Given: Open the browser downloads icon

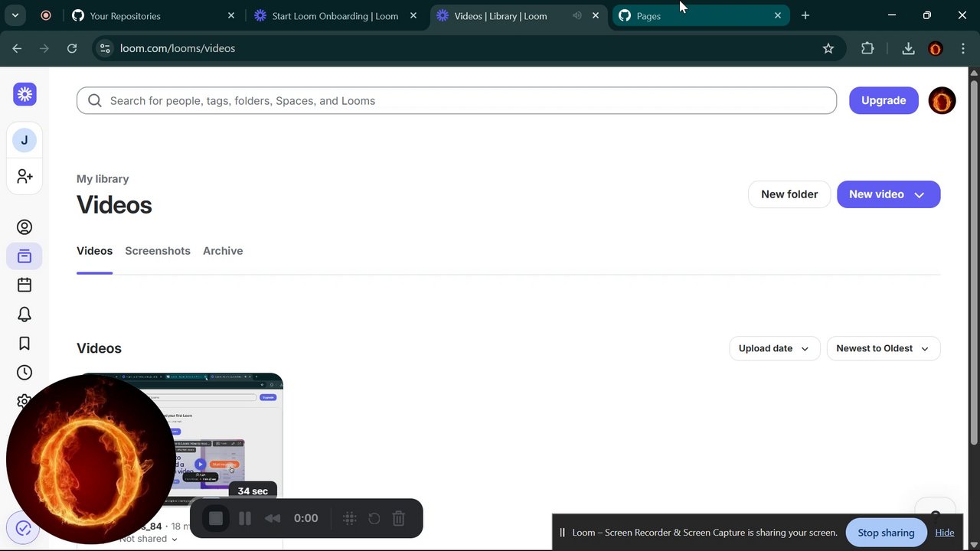Looking at the screenshot, I should [908, 48].
